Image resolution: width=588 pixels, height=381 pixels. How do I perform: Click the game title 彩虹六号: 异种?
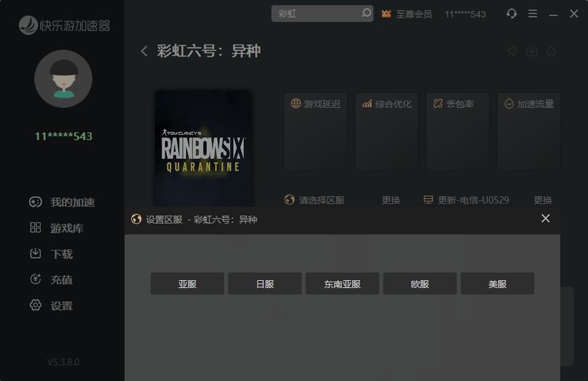[x=209, y=51]
